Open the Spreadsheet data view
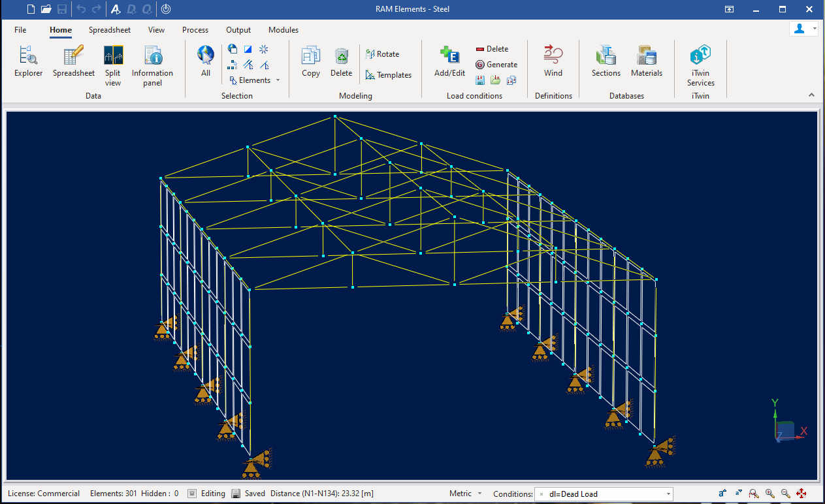 74,62
